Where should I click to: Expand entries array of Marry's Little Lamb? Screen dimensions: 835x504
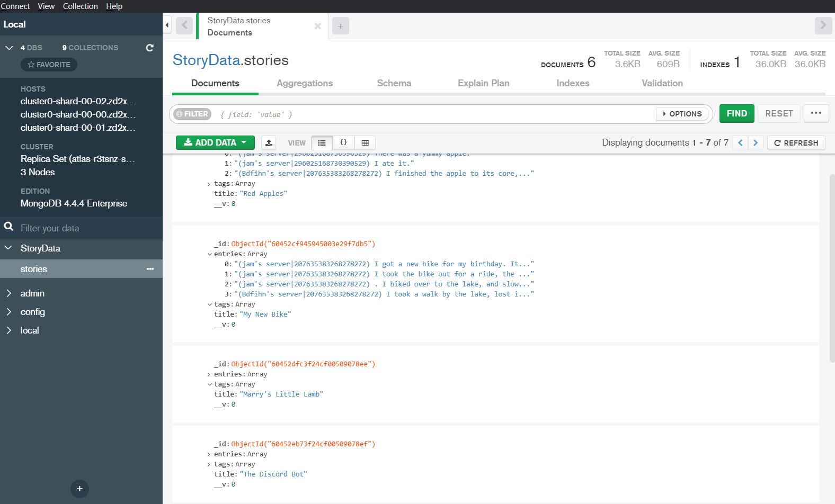point(209,374)
